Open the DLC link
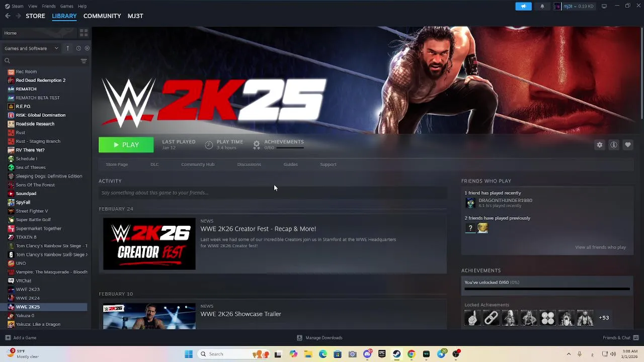 click(x=154, y=164)
